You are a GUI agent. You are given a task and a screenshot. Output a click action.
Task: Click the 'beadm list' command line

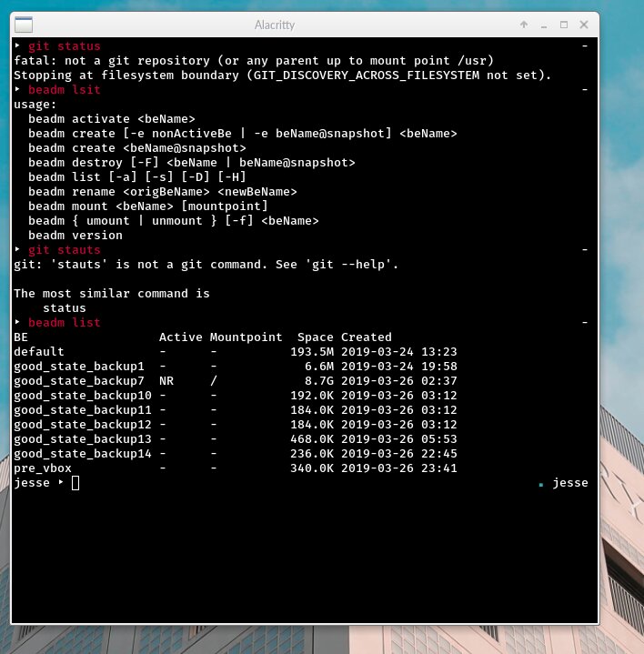(x=65, y=322)
